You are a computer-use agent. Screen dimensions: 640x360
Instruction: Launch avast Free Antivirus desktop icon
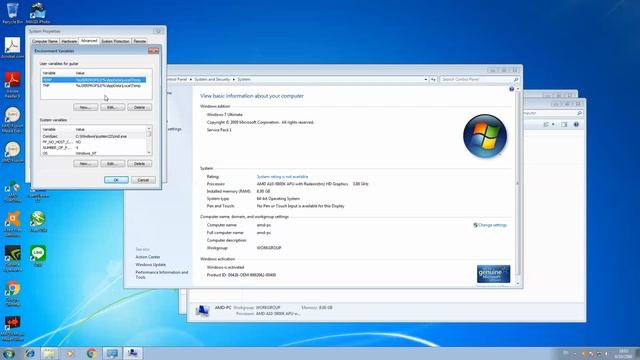click(x=12, y=224)
